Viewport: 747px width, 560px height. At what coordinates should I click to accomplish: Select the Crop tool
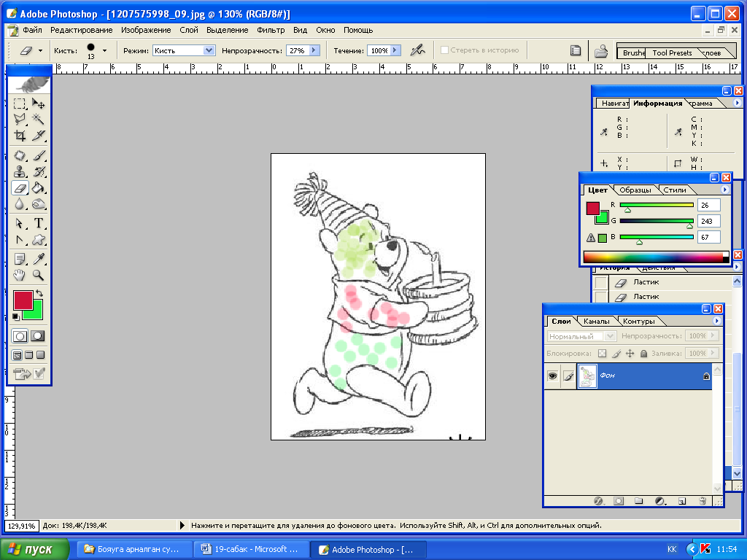tap(20, 135)
